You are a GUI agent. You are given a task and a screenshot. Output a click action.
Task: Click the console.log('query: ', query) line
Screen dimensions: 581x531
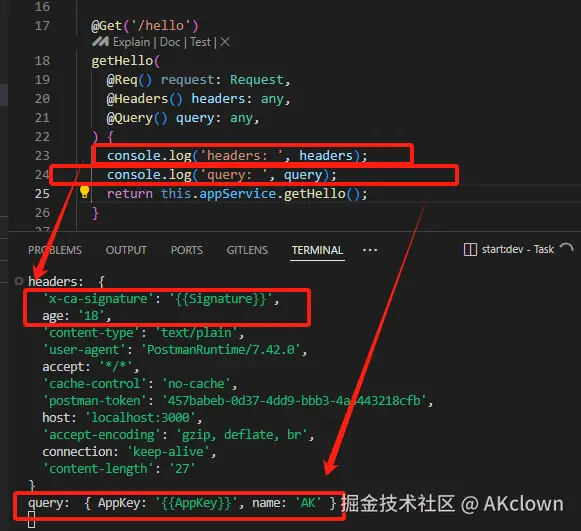(x=222, y=175)
